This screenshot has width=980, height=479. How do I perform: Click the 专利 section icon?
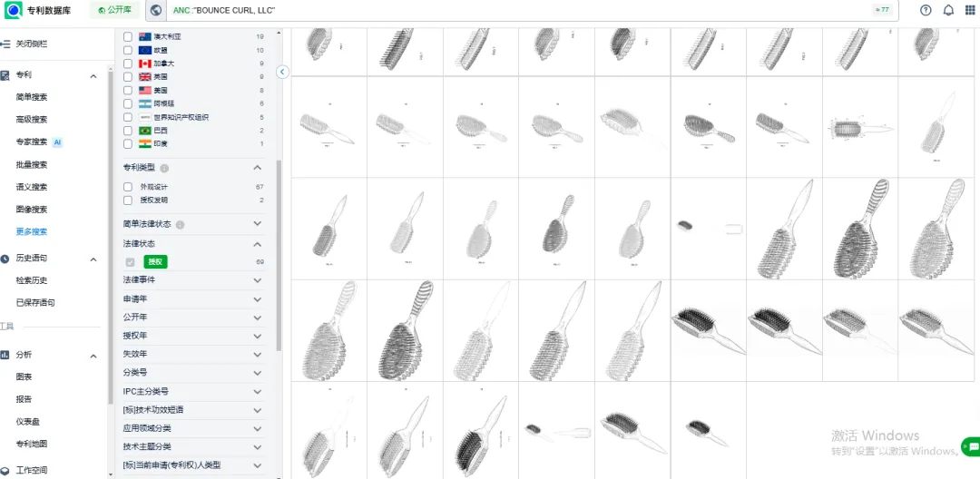tap(5, 75)
